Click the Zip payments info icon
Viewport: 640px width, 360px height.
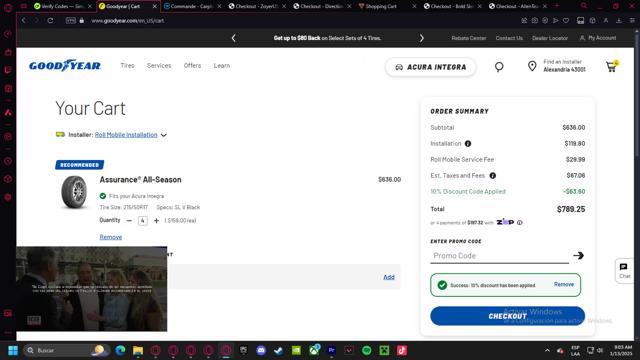pos(520,222)
